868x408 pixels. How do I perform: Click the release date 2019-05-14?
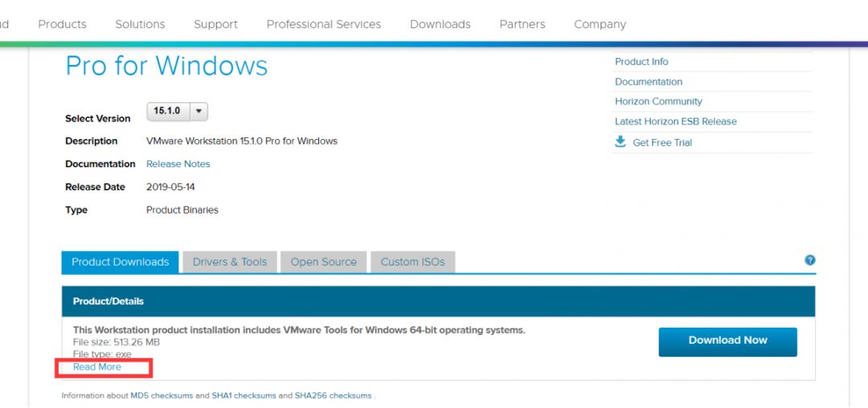tap(170, 187)
